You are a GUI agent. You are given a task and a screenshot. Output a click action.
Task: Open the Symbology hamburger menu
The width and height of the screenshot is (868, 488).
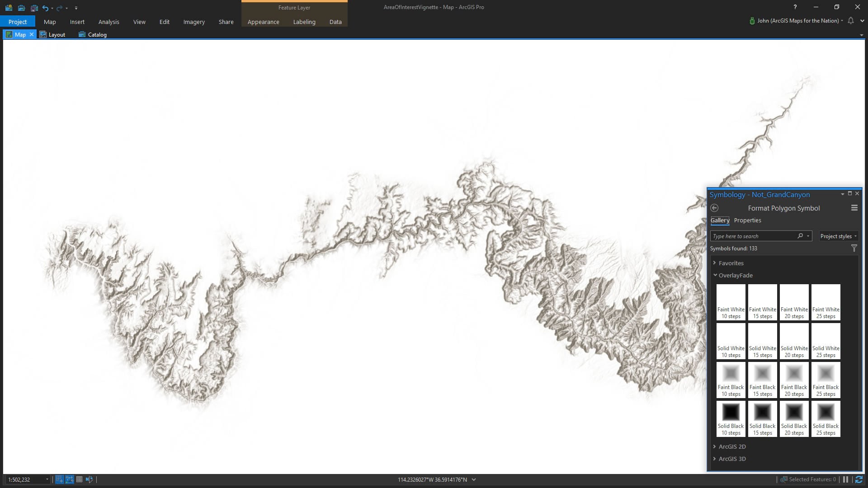pyautogui.click(x=854, y=208)
